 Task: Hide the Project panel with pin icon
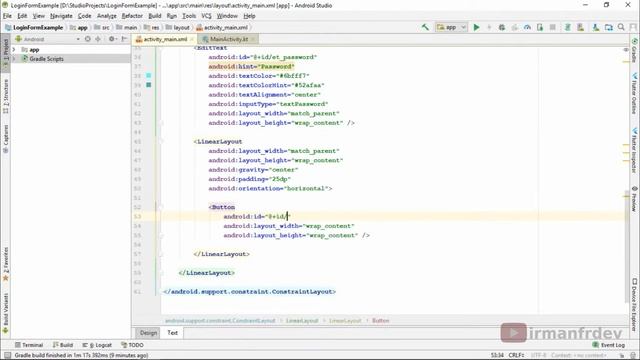coord(124,39)
